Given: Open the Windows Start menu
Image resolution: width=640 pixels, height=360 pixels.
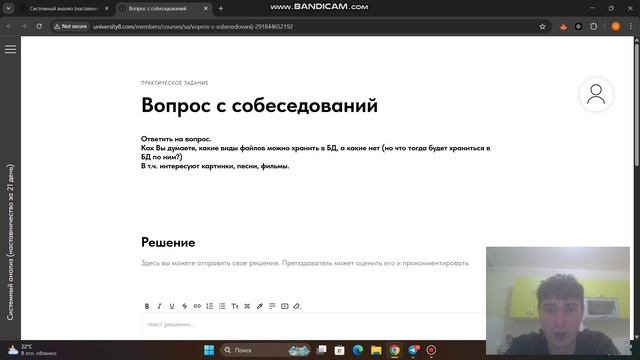Looking at the screenshot, I should coord(209,350).
